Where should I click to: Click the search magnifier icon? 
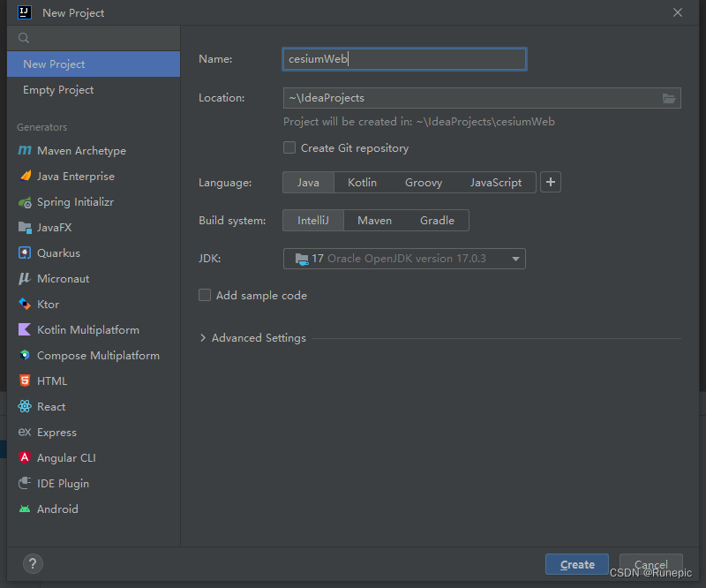click(x=24, y=38)
